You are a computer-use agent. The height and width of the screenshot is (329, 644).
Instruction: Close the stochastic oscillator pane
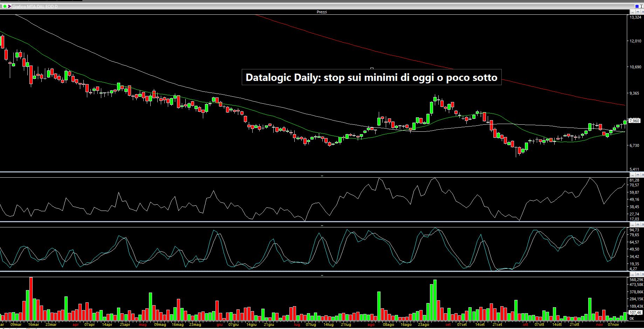pyautogui.click(x=642, y=225)
